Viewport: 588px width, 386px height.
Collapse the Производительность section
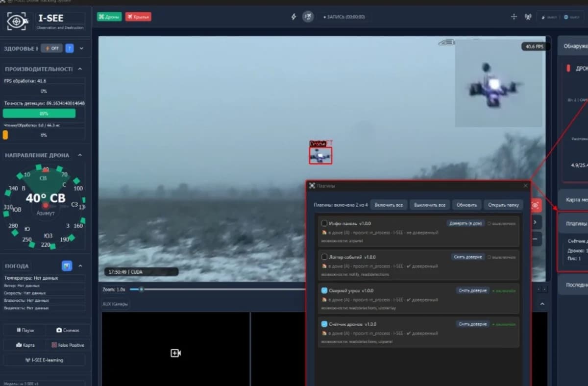(80, 69)
